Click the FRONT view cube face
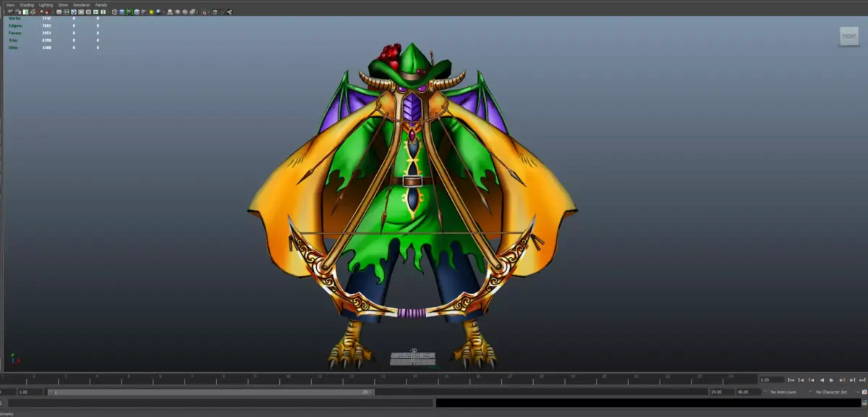Viewport: 868px width, 417px height. pos(848,35)
